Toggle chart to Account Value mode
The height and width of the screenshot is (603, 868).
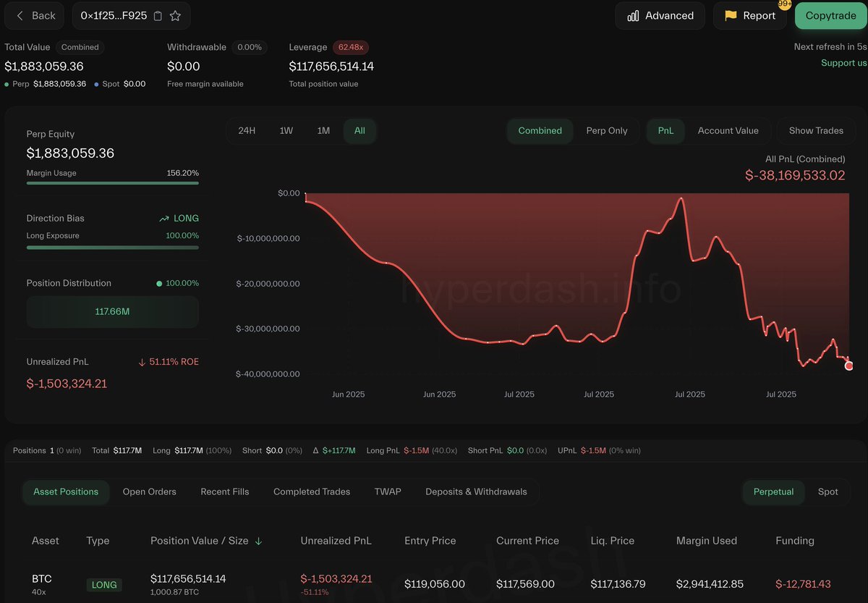(728, 130)
